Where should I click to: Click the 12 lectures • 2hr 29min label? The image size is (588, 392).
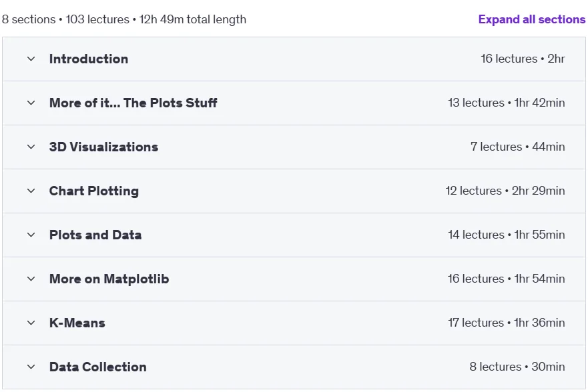pos(505,191)
